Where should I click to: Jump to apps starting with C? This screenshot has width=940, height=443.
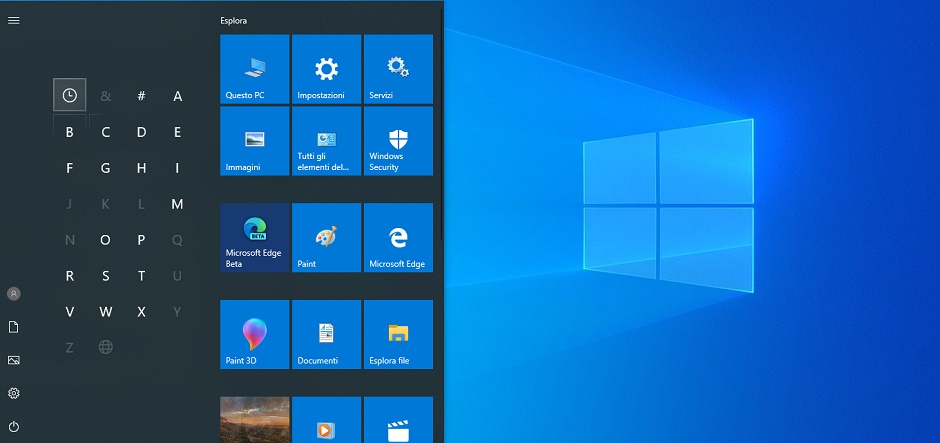(106, 132)
